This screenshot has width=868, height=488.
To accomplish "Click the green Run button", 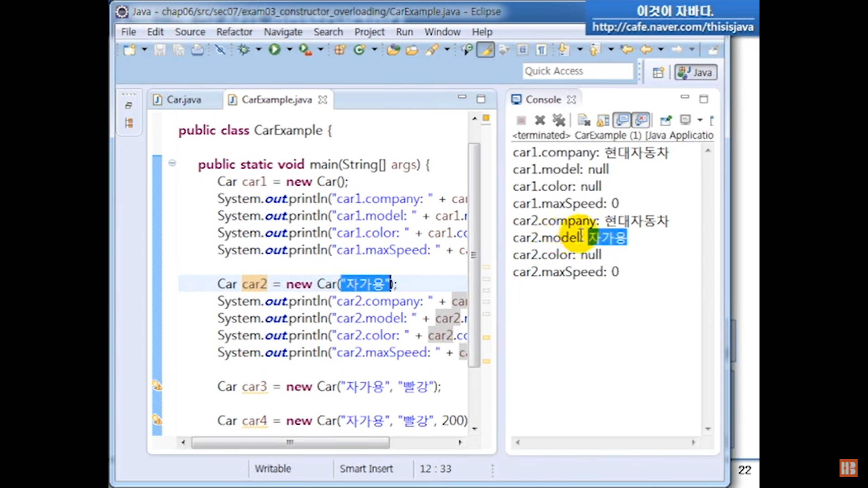I will click(x=274, y=50).
